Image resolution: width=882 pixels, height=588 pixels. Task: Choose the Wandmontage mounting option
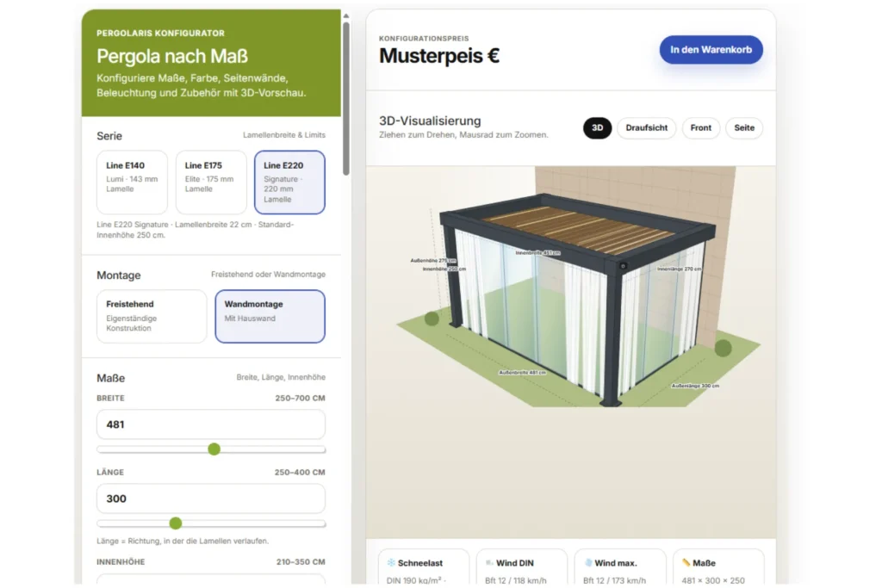(270, 316)
